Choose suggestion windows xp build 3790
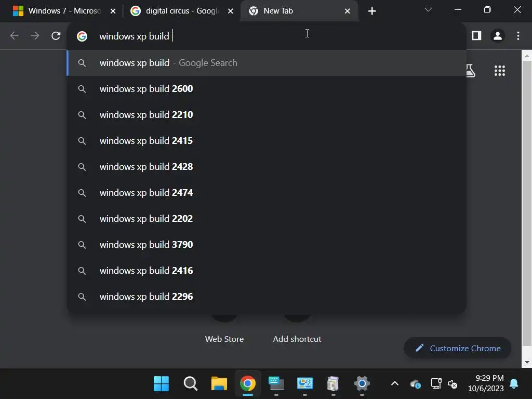 267,245
